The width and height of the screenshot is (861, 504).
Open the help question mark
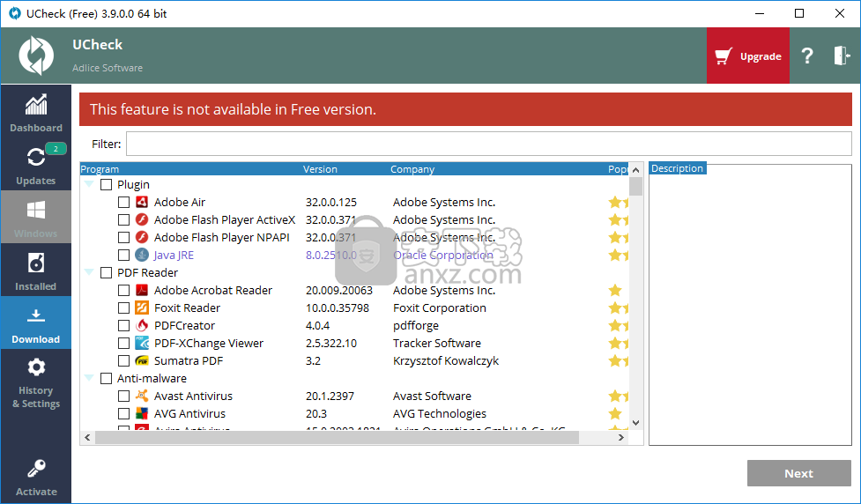[806, 56]
